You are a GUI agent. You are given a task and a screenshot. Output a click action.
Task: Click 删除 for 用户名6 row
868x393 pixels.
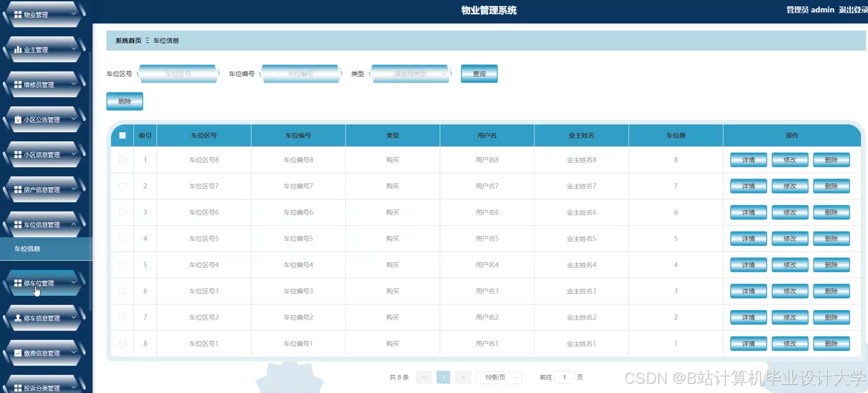pos(831,212)
